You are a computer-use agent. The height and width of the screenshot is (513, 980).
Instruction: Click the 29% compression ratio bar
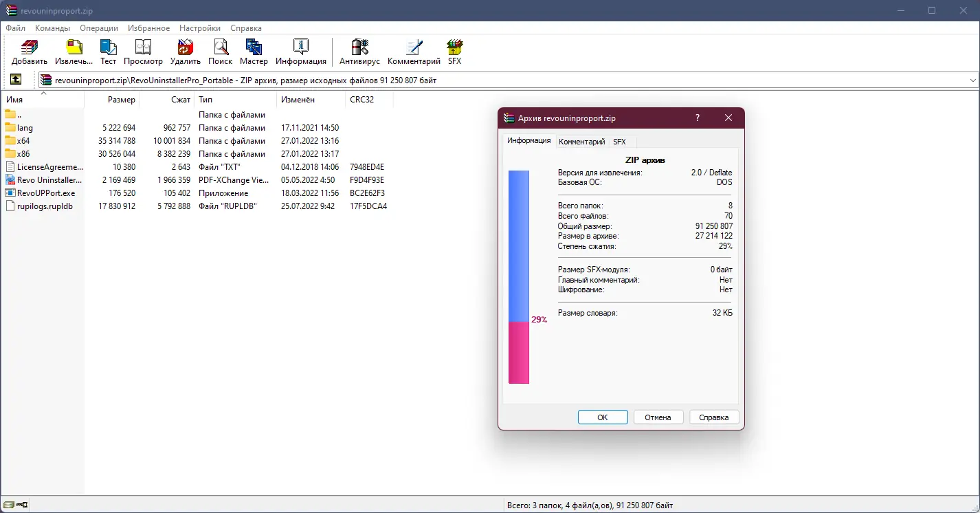(x=519, y=351)
